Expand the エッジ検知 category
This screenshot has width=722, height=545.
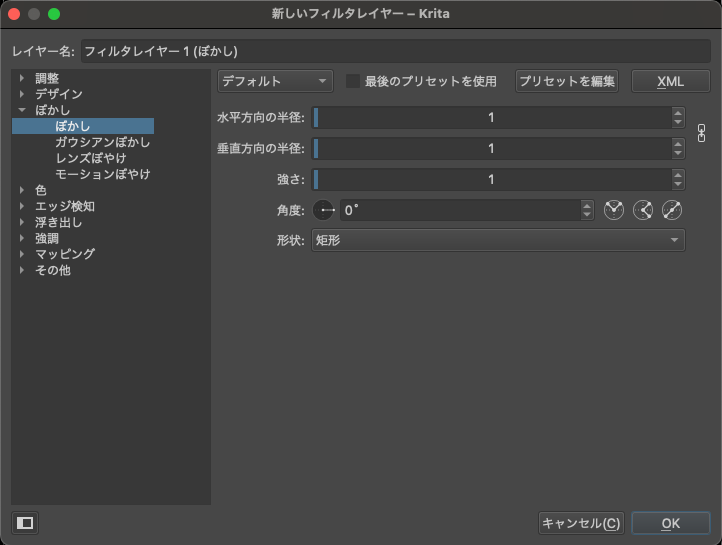tap(22, 206)
